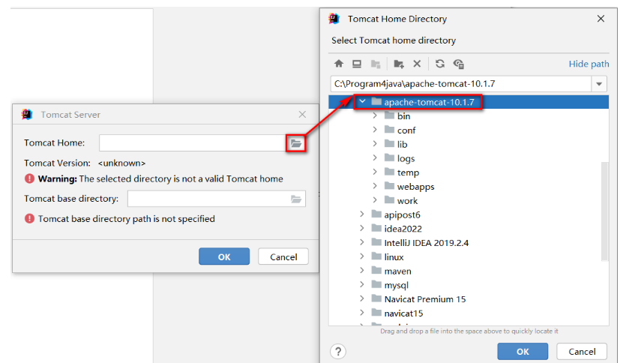
Task: Select the mysql folder row
Action: 469,285
